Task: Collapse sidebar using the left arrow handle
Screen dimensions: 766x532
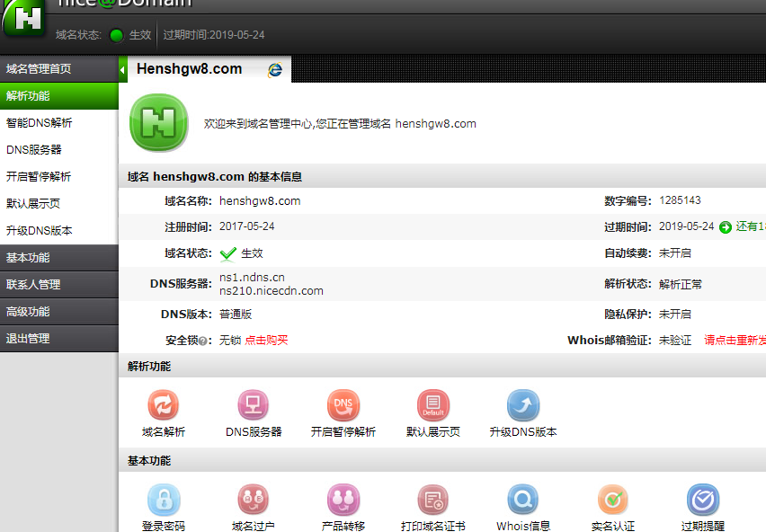Action: 122,69
